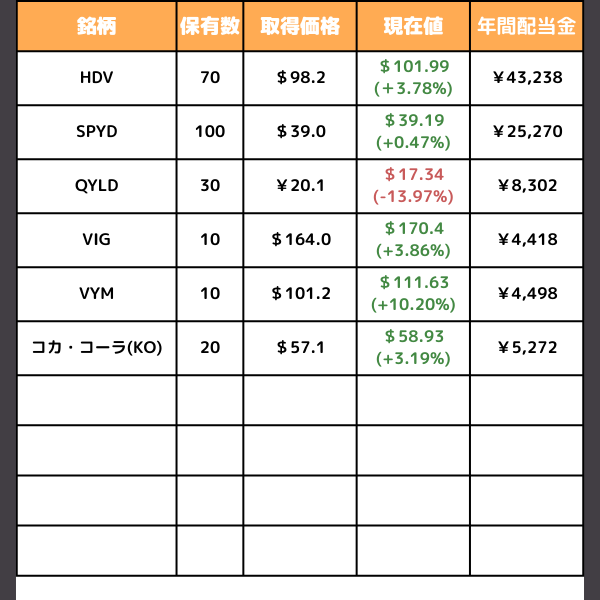This screenshot has width=600, height=600.
Task: Select the VYM ticker cell
Action: (96, 294)
